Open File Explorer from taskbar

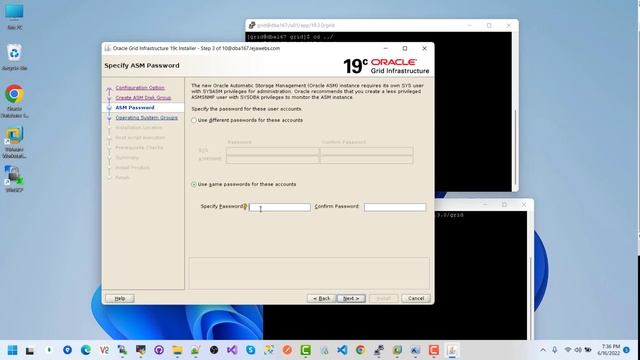[177, 350]
